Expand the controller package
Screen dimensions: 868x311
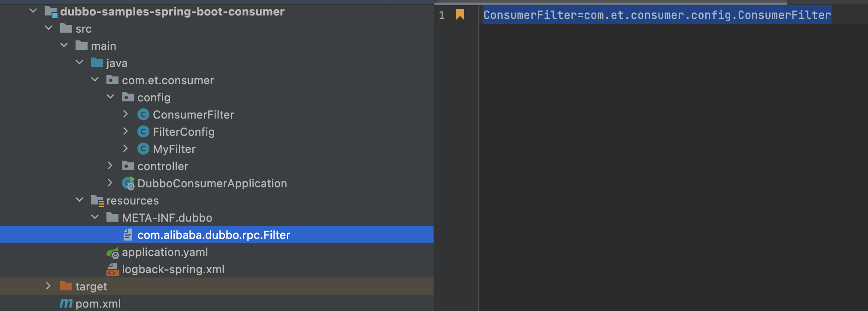pyautogui.click(x=110, y=166)
